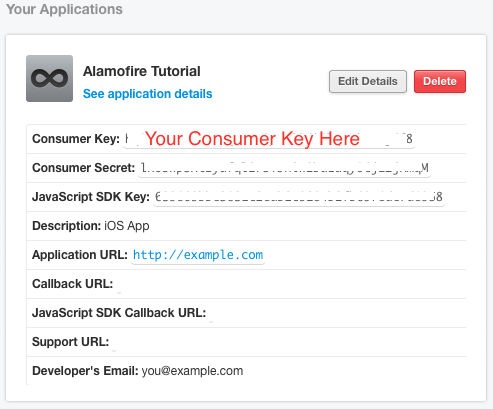
Task: Select the JavaScript SDK Key value
Action: click(299, 197)
